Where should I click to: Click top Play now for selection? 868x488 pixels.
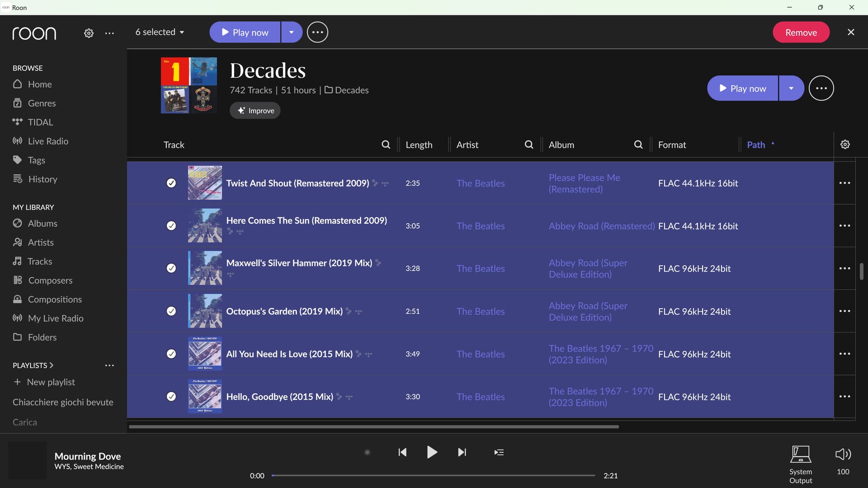pyautogui.click(x=245, y=32)
